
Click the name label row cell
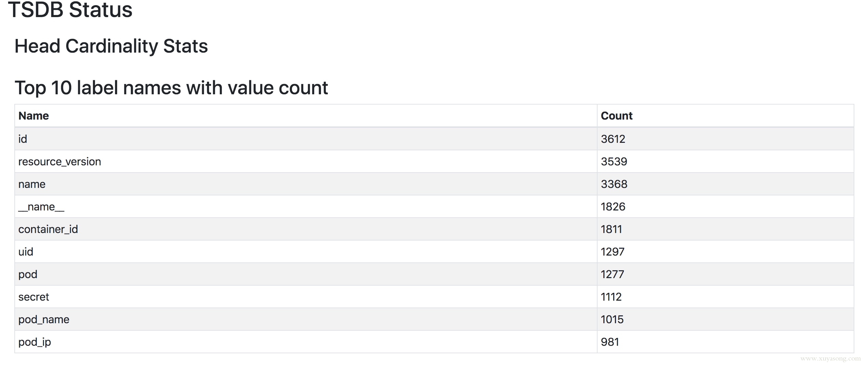[32, 184]
